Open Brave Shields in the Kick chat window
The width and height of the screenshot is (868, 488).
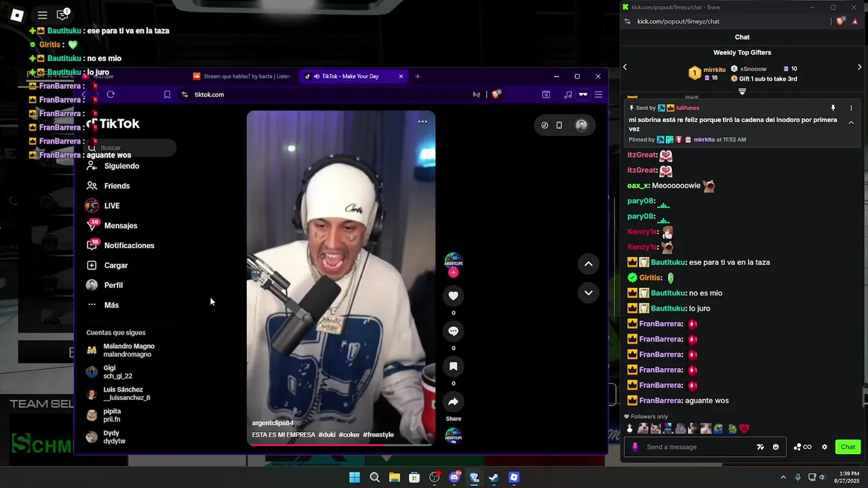pos(841,21)
